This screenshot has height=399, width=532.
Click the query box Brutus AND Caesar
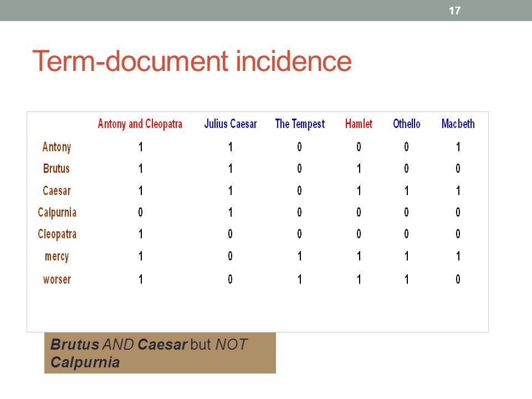point(160,353)
